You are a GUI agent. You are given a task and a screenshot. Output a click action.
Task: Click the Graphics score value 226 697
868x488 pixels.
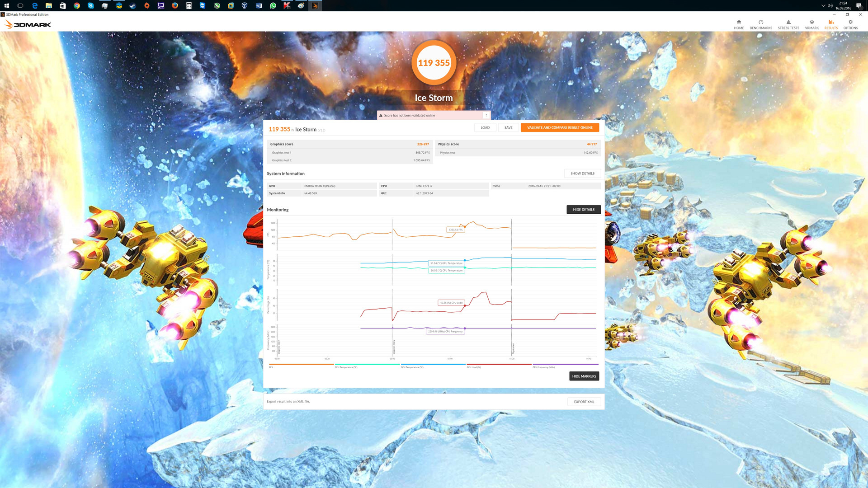[x=423, y=144]
